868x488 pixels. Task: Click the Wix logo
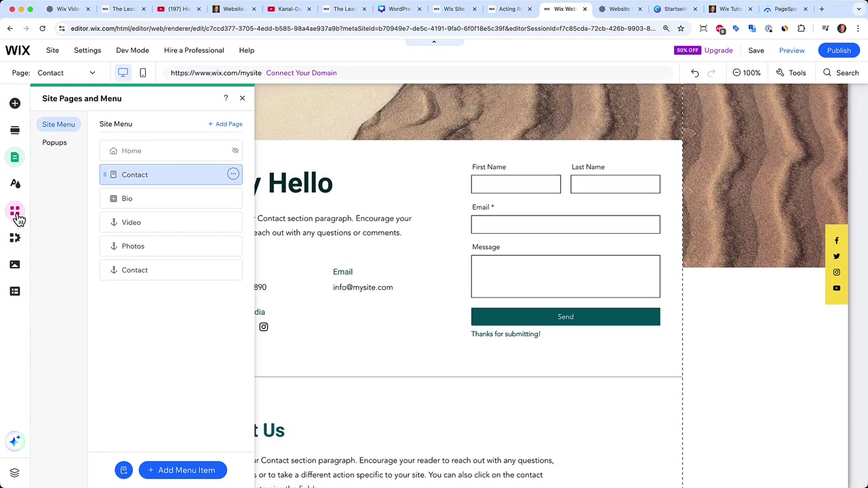18,50
